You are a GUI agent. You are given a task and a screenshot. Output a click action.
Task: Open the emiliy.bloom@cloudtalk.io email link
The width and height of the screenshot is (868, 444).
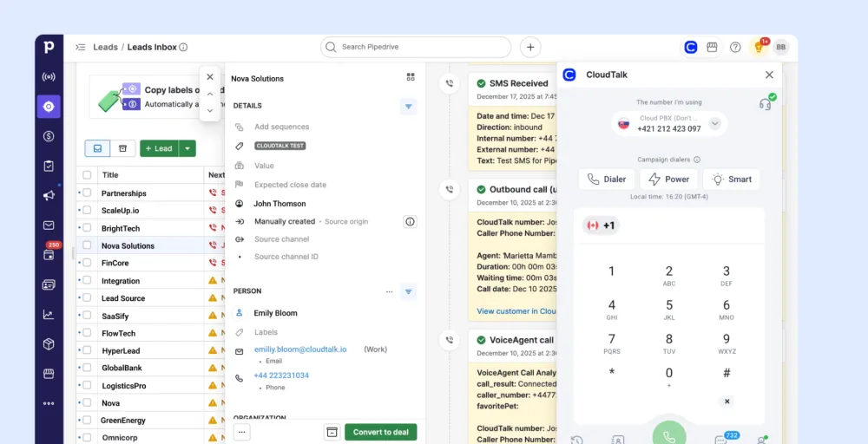(x=300, y=349)
